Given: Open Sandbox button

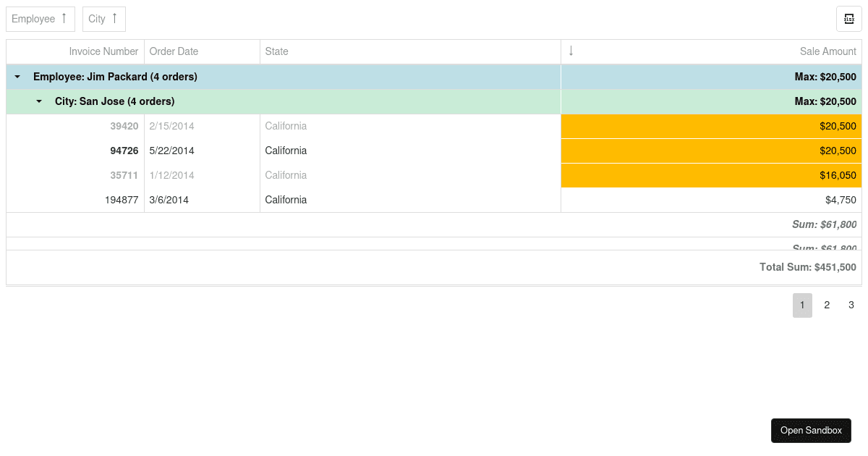Looking at the screenshot, I should click(x=811, y=430).
